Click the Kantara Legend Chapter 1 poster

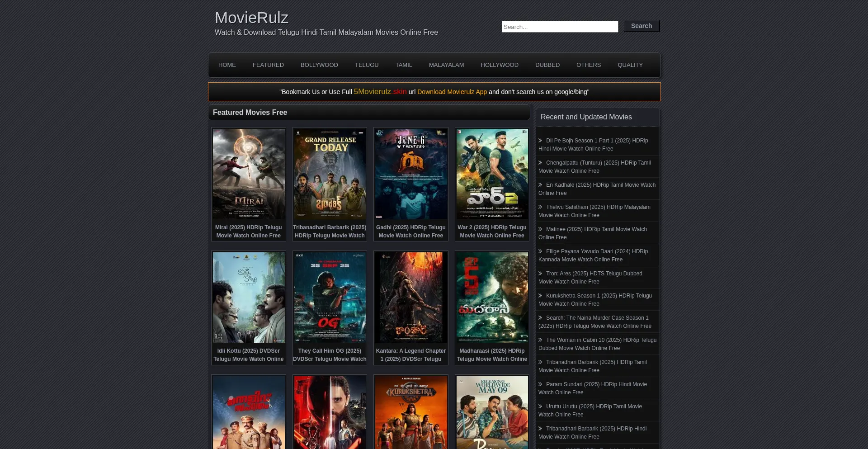410,297
